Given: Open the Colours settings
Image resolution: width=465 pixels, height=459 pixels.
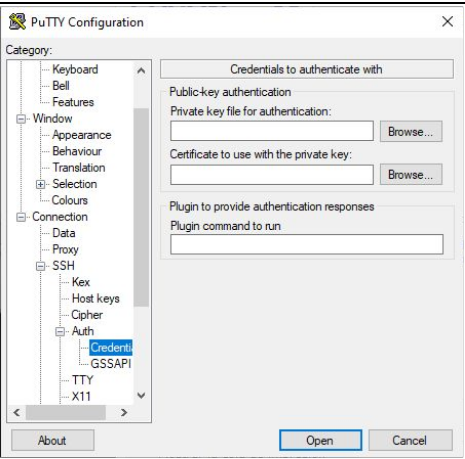Looking at the screenshot, I should (70, 200).
